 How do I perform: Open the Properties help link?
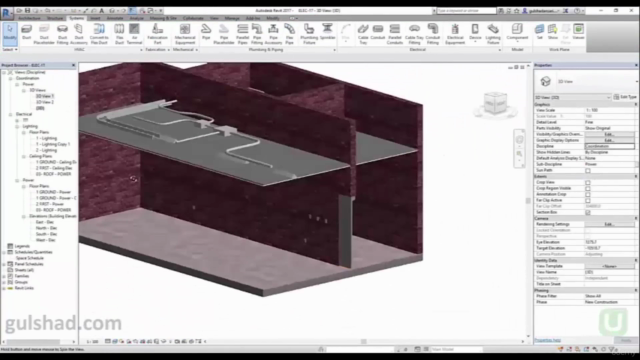click(x=548, y=340)
